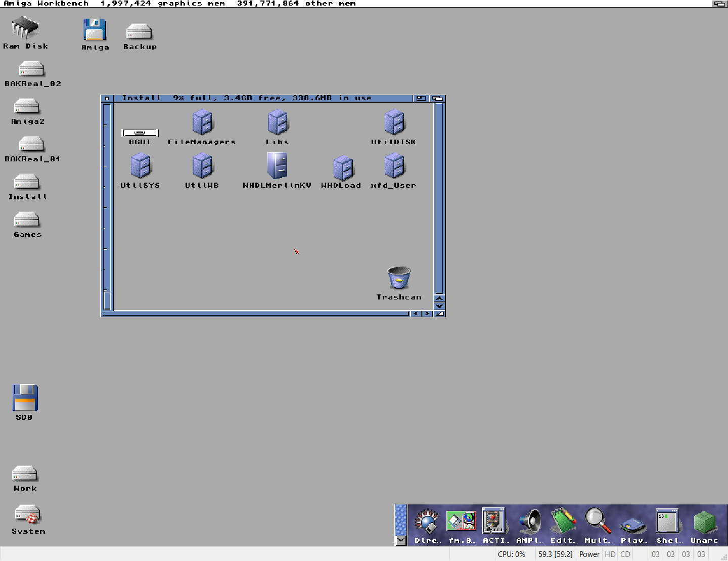Click the Power indicator in status bar
The width and height of the screenshot is (728, 561).
click(589, 554)
